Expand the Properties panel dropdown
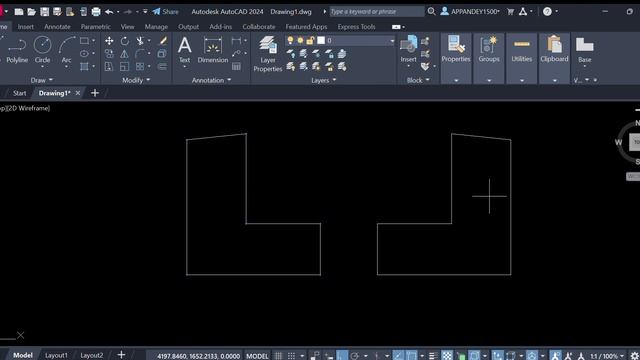Screen dimensions: 640x360 coord(456,80)
